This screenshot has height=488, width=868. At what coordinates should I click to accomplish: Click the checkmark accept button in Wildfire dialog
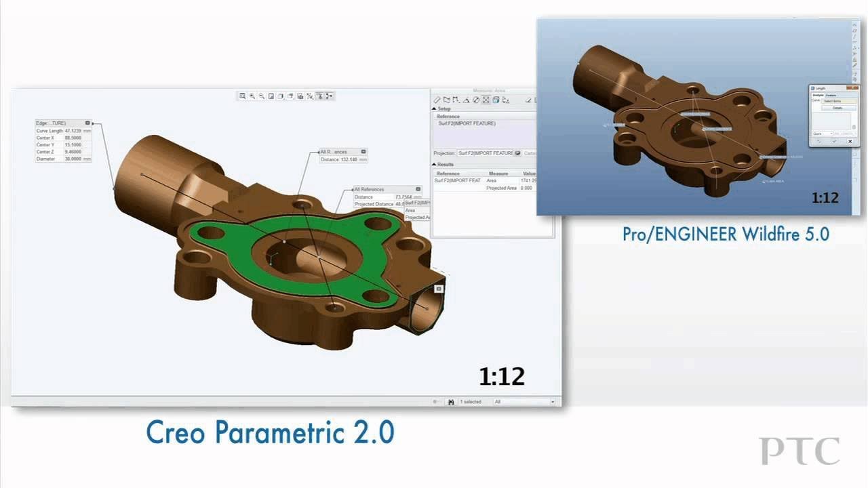click(834, 141)
